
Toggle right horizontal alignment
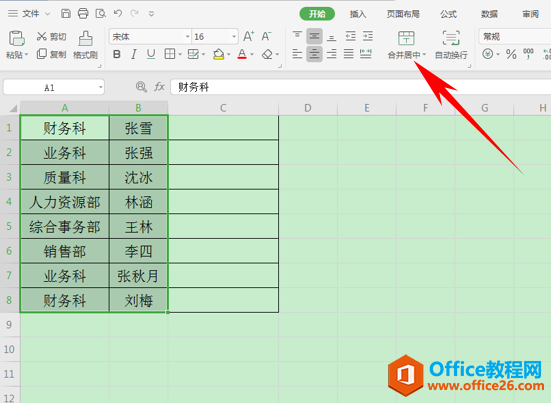331,54
